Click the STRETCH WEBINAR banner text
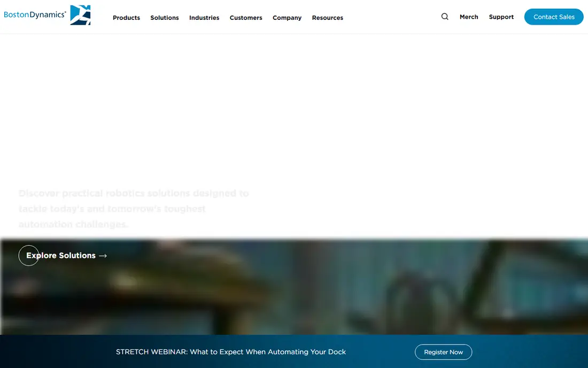Screen dimensions: 588x368 pos(230,352)
